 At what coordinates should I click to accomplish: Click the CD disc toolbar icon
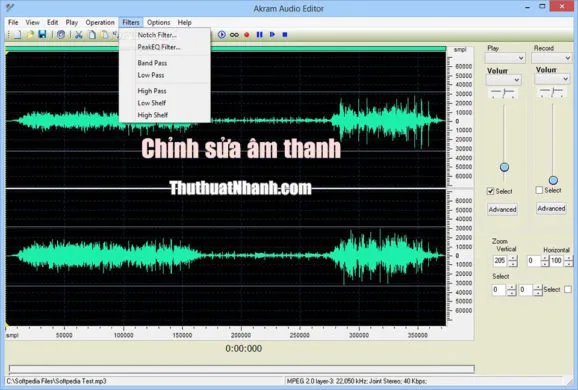point(61,35)
